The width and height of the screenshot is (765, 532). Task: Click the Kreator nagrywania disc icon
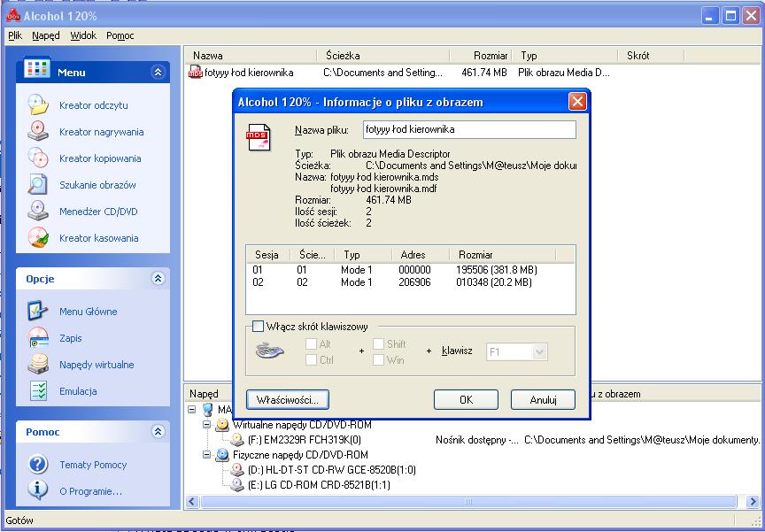pos(37,132)
